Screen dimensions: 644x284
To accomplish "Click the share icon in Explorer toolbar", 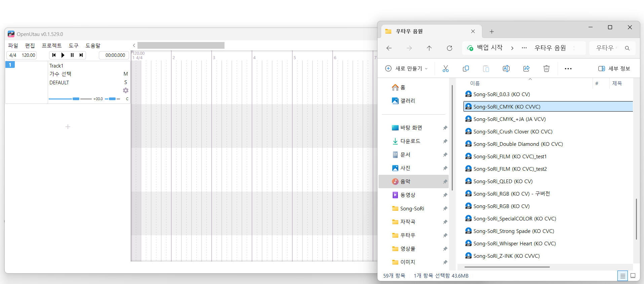I will (x=526, y=69).
